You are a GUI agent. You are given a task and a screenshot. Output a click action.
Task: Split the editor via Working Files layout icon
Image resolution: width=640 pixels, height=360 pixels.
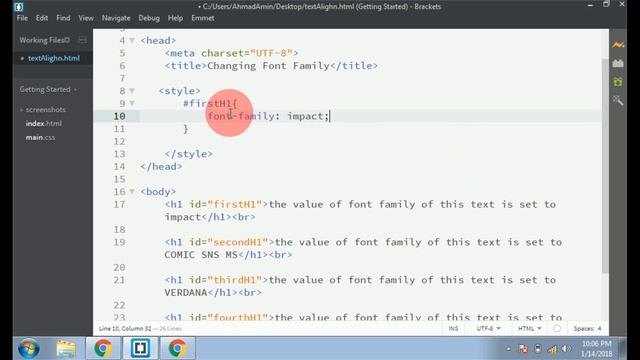(x=82, y=40)
